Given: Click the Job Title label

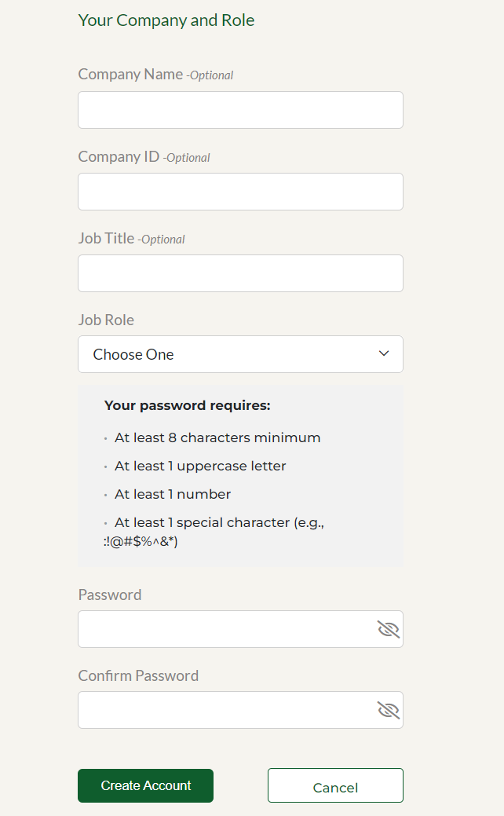Looking at the screenshot, I should pos(106,238).
